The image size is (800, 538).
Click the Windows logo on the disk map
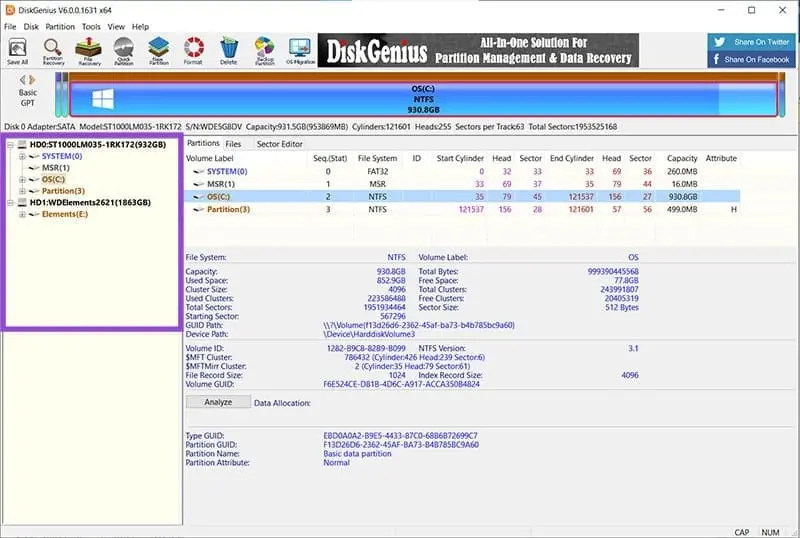pos(103,99)
